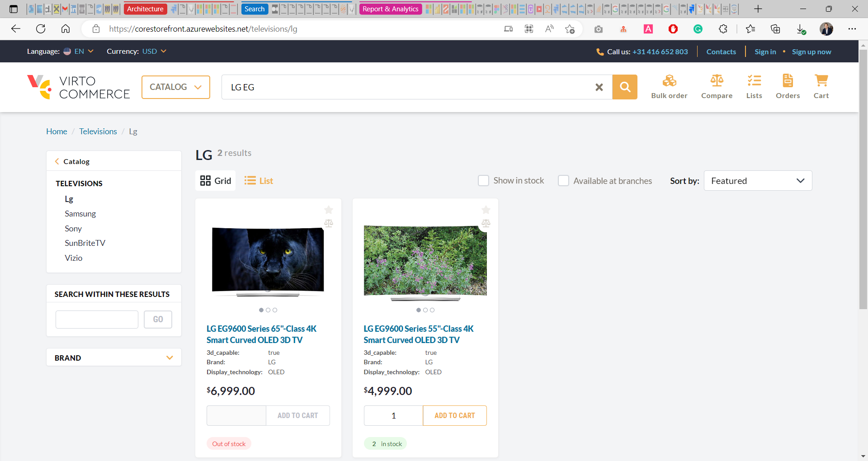Click the Sign in link
The height and width of the screenshot is (461, 868).
pyautogui.click(x=765, y=52)
